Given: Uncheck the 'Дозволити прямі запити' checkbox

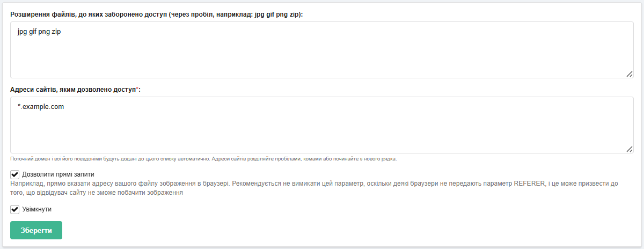Looking at the screenshot, I should click(x=15, y=174).
